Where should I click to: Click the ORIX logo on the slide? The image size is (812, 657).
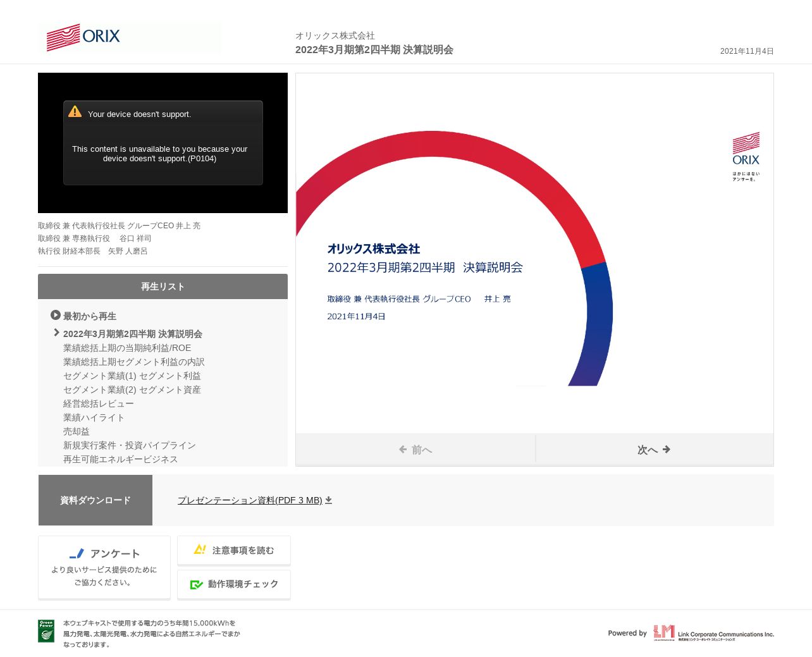click(x=746, y=156)
